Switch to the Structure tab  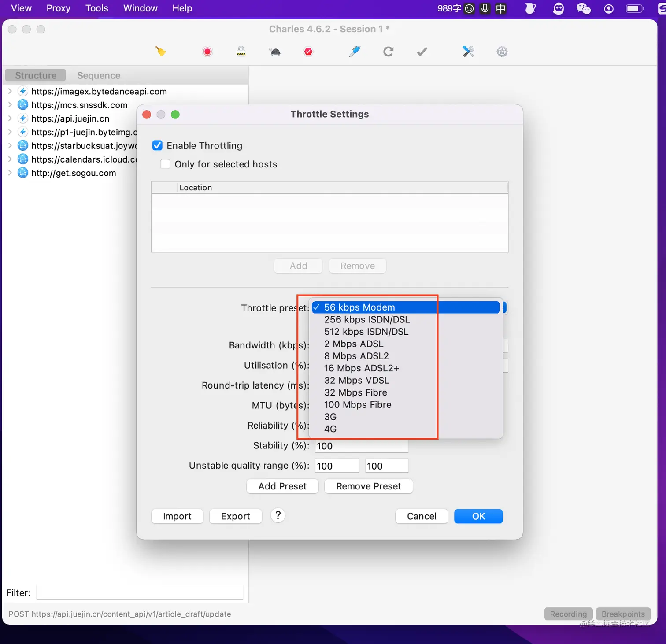36,75
